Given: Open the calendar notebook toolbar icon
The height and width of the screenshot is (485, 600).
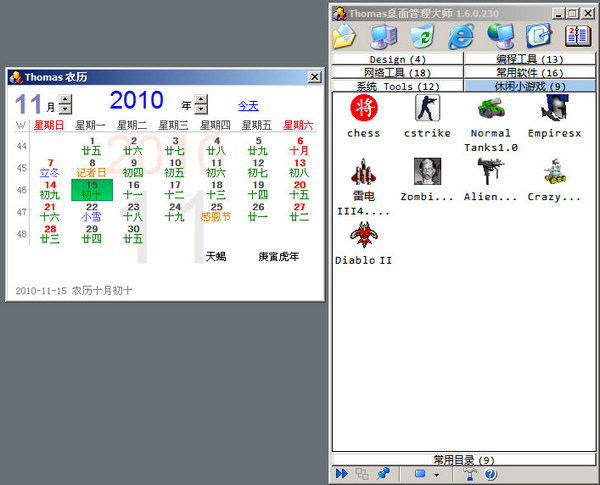Looking at the screenshot, I should (x=578, y=37).
